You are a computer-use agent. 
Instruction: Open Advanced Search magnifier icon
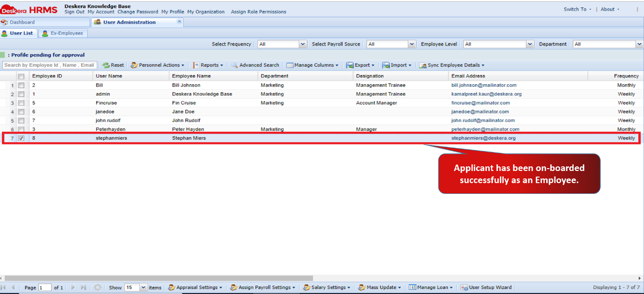pyautogui.click(x=235, y=65)
